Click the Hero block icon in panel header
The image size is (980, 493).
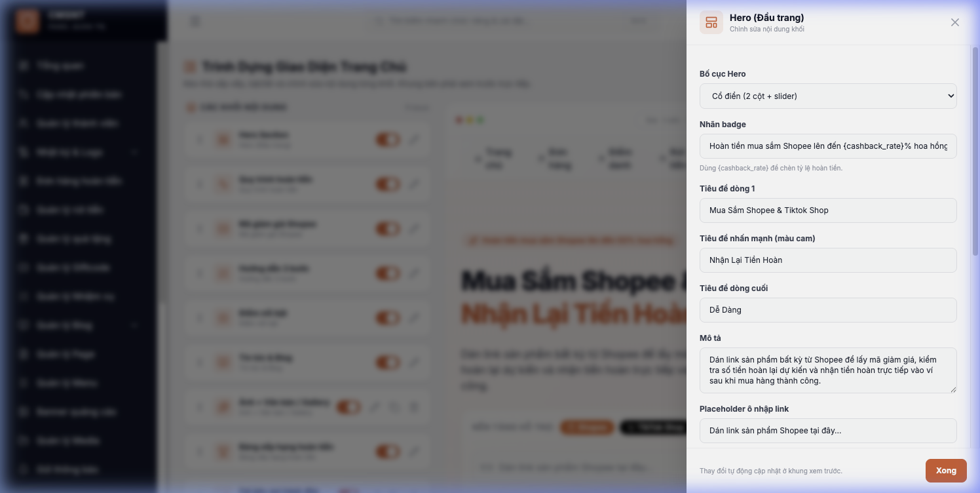click(x=711, y=22)
